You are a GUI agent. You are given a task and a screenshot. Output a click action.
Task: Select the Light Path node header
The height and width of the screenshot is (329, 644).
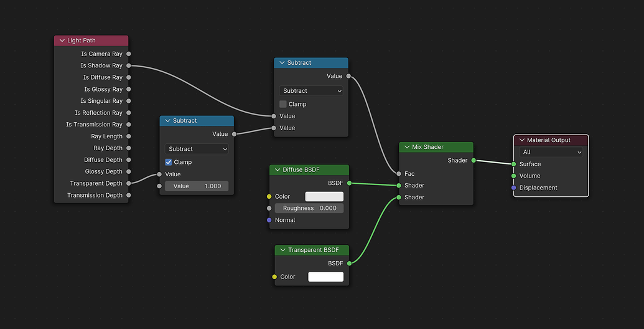(91, 41)
